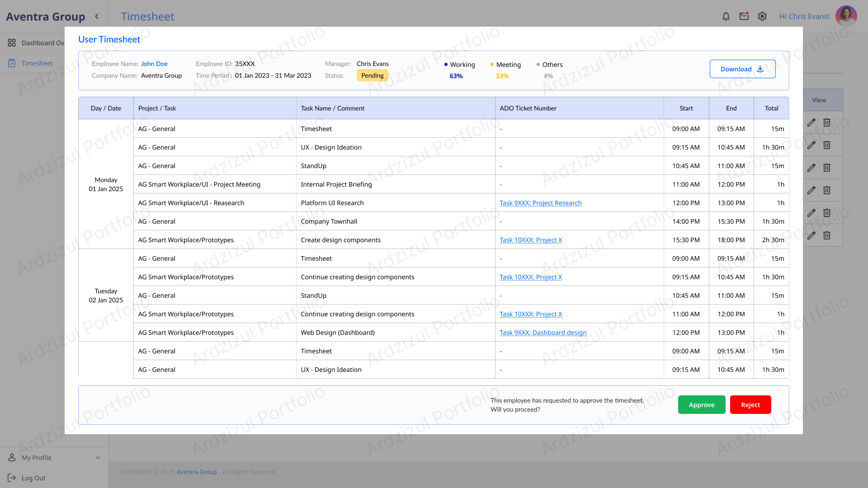Click the Others 4% legend entry
This screenshot has width=868, height=488.
(549, 70)
